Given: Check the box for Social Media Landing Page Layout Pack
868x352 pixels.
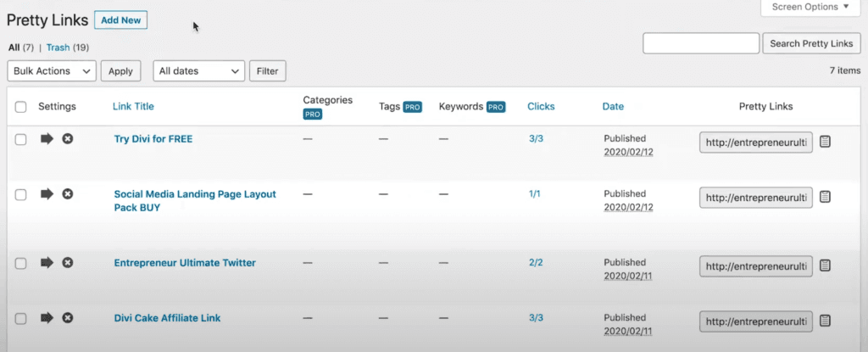Looking at the screenshot, I should [20, 194].
